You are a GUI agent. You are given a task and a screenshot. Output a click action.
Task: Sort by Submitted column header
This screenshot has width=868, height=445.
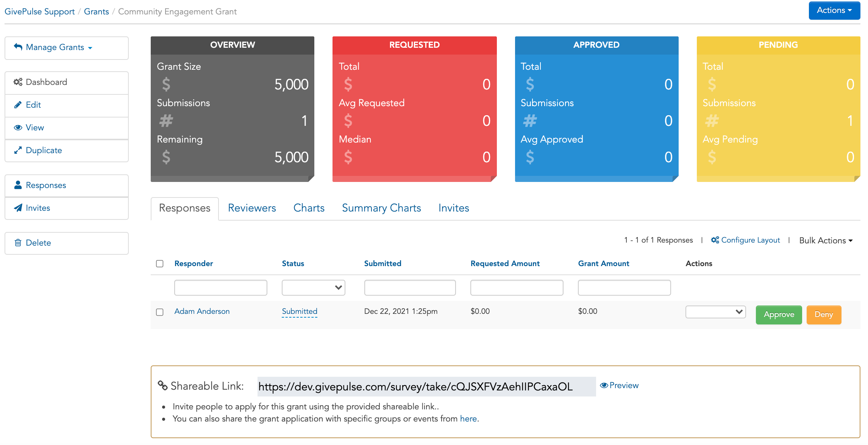(x=382, y=263)
